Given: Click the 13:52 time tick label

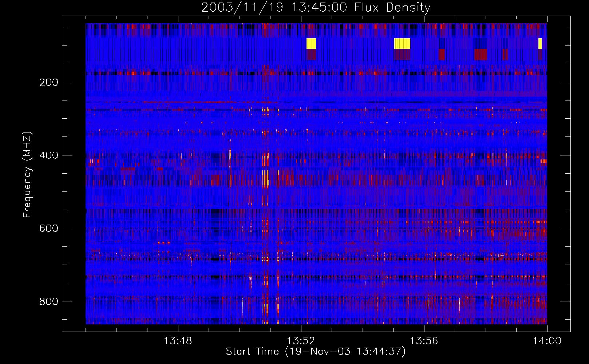Looking at the screenshot, I should 301,341.
